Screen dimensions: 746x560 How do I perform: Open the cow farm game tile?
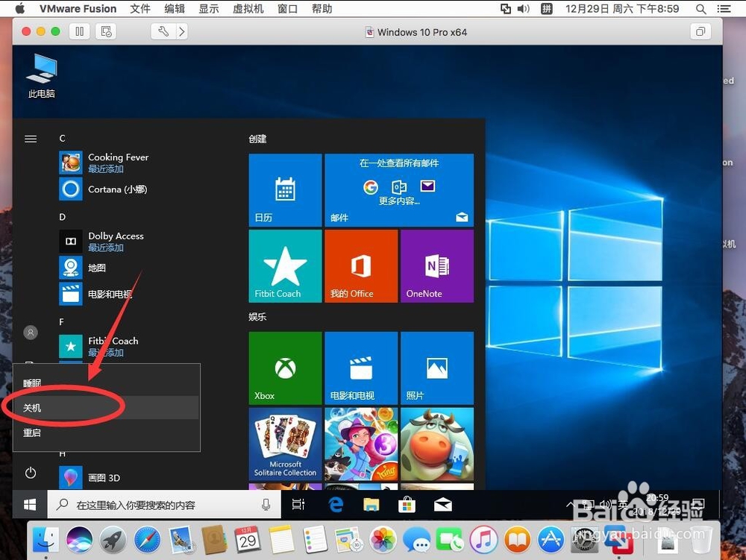click(437, 444)
